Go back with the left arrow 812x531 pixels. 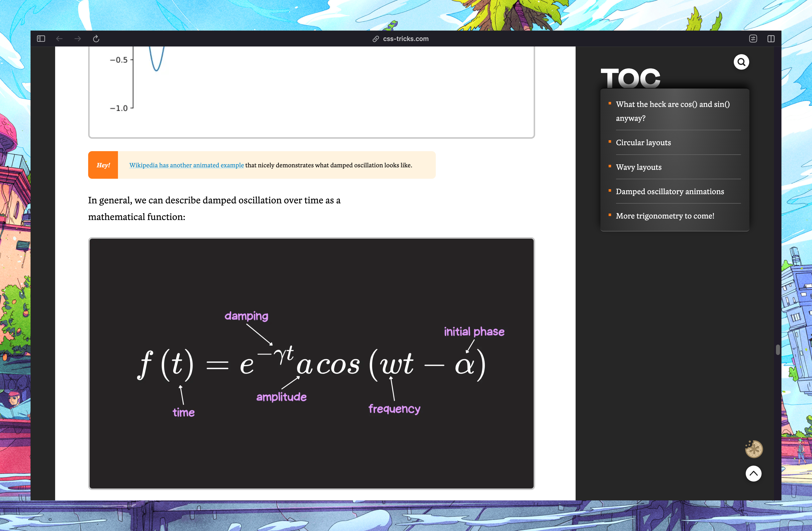(59, 39)
